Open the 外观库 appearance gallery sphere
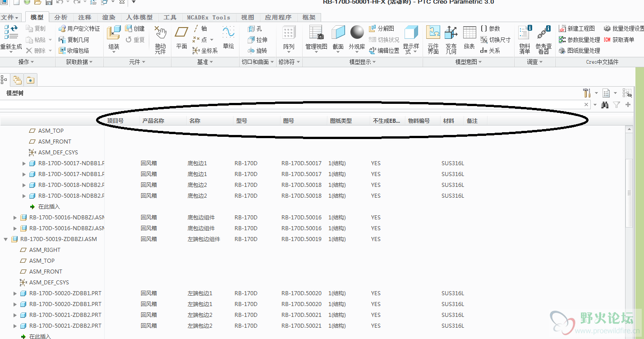Viewport: 644px width, 339px height. tap(357, 33)
